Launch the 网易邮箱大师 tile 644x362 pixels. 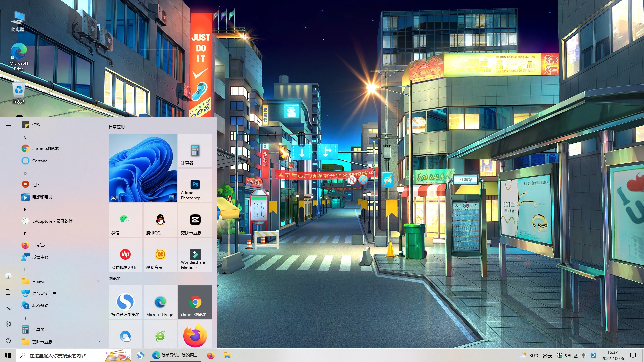click(125, 255)
